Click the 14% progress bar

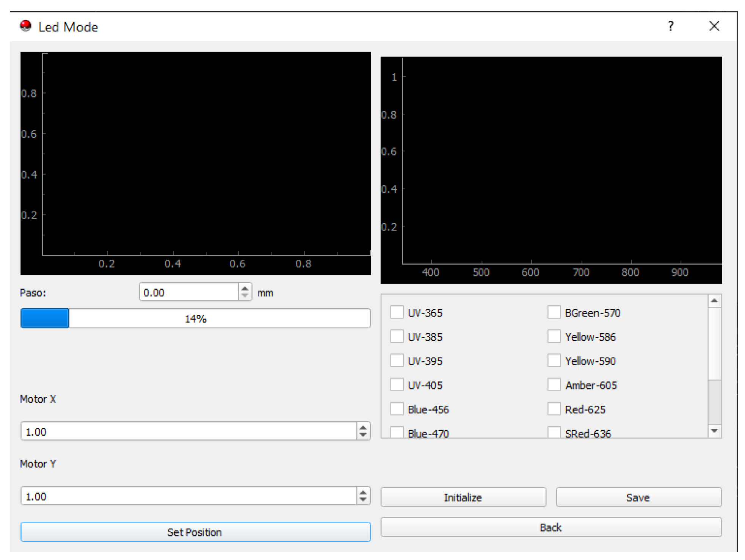point(195,318)
